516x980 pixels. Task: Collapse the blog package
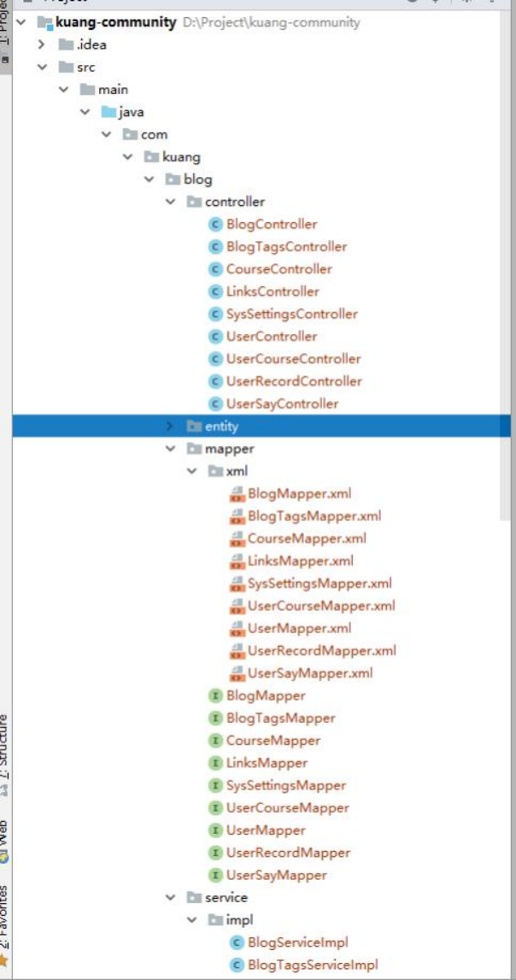149,179
